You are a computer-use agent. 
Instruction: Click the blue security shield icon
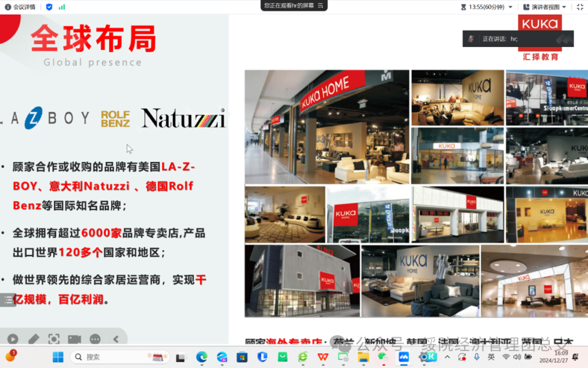tap(50, 7)
